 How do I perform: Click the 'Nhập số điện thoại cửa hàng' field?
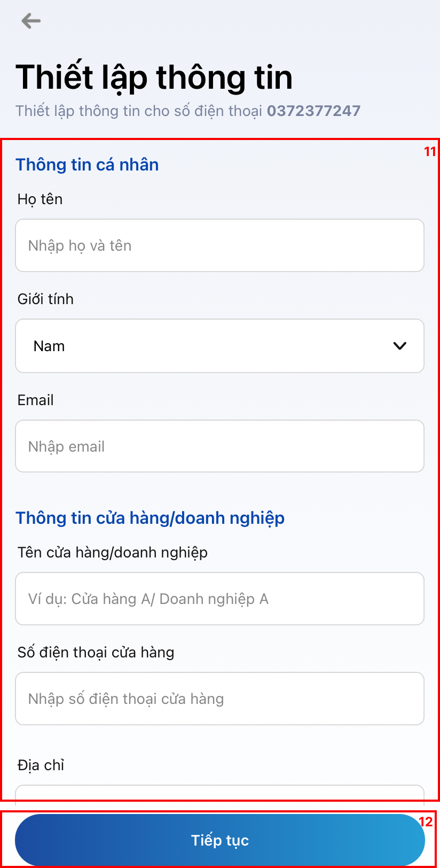click(x=219, y=699)
